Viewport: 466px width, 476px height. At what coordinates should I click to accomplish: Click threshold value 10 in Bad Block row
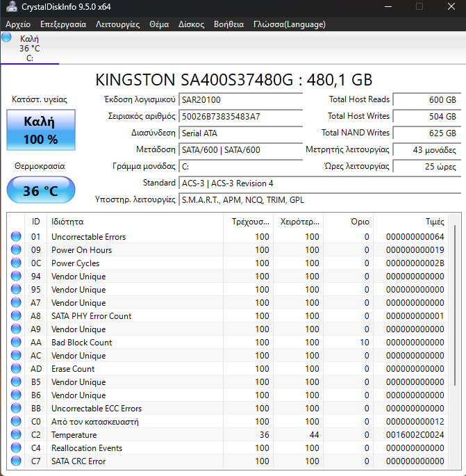(365, 342)
